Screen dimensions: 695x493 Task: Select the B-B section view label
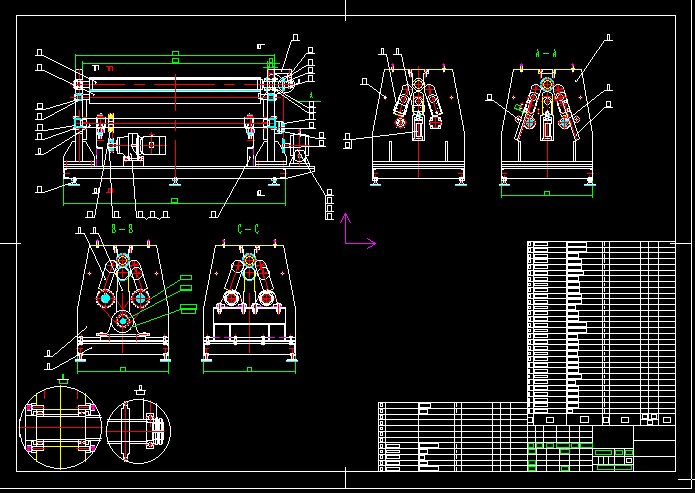(122, 230)
